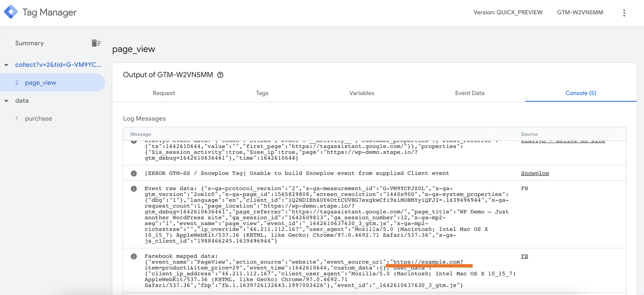Select the page_view event in sidebar

pos(52,82)
